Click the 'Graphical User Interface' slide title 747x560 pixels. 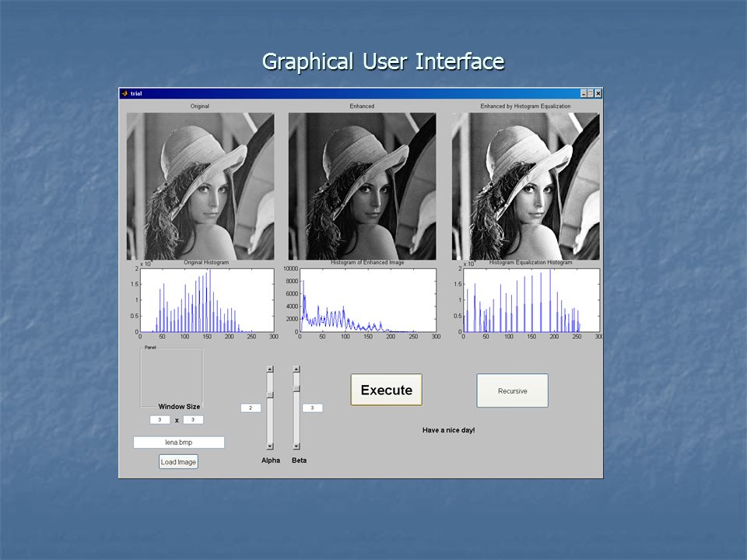[x=383, y=62]
